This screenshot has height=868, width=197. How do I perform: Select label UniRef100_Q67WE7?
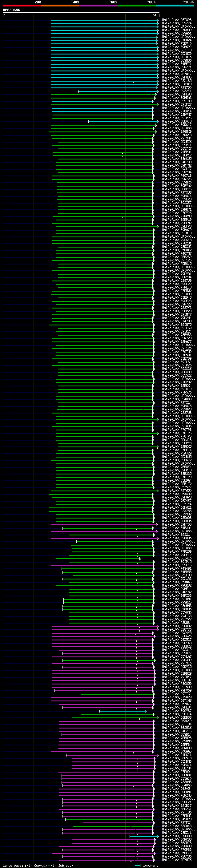point(177,74)
